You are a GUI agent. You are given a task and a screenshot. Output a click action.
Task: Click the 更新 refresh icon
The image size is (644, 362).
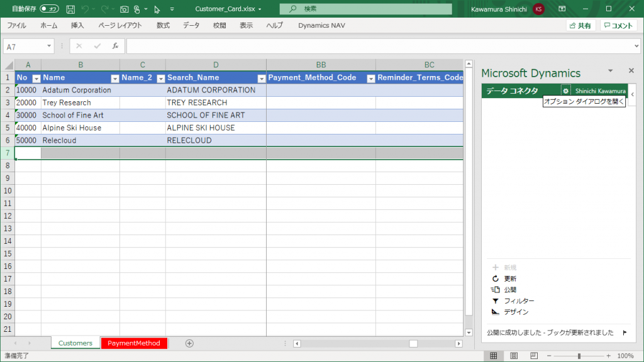click(x=496, y=278)
